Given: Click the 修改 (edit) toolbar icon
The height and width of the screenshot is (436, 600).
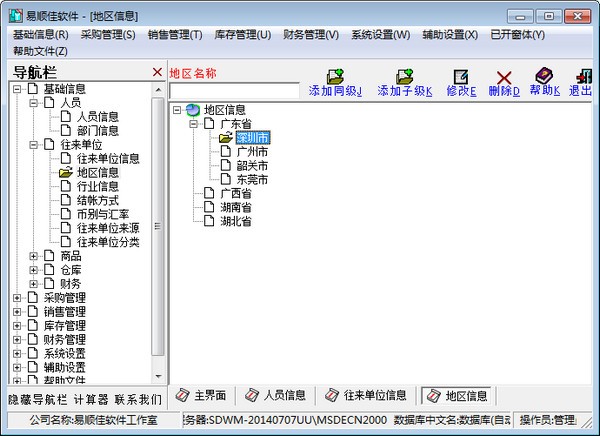Looking at the screenshot, I should 460,77.
